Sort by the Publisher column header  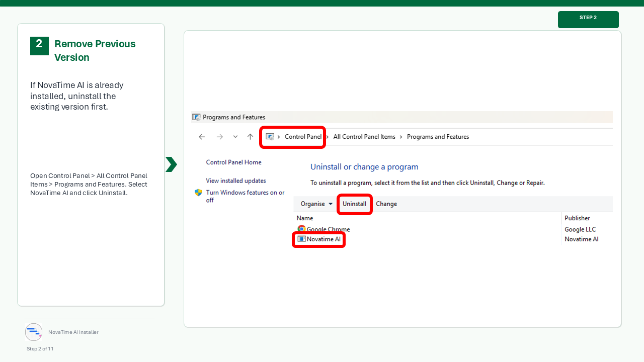[577, 218]
